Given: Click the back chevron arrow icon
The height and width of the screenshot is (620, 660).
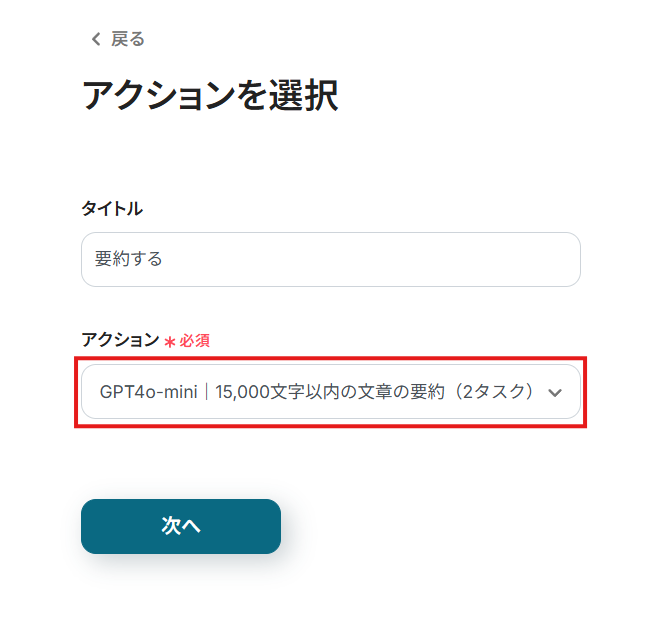Looking at the screenshot, I should [x=96, y=39].
